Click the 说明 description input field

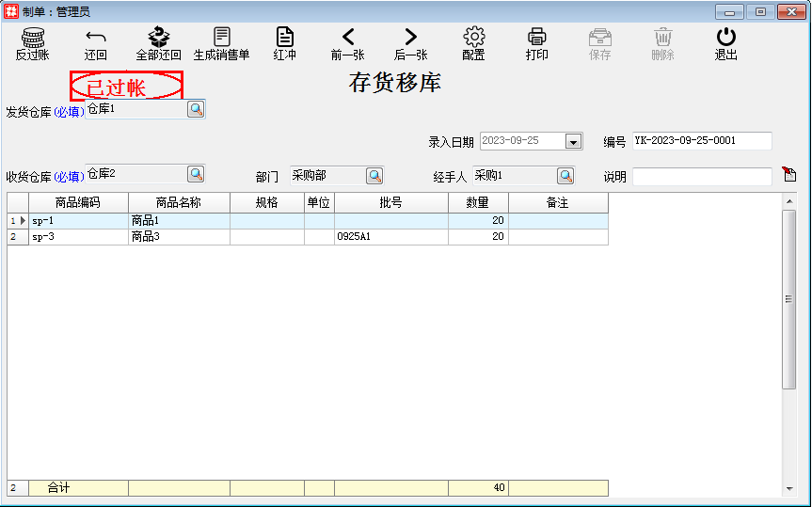[x=701, y=177]
